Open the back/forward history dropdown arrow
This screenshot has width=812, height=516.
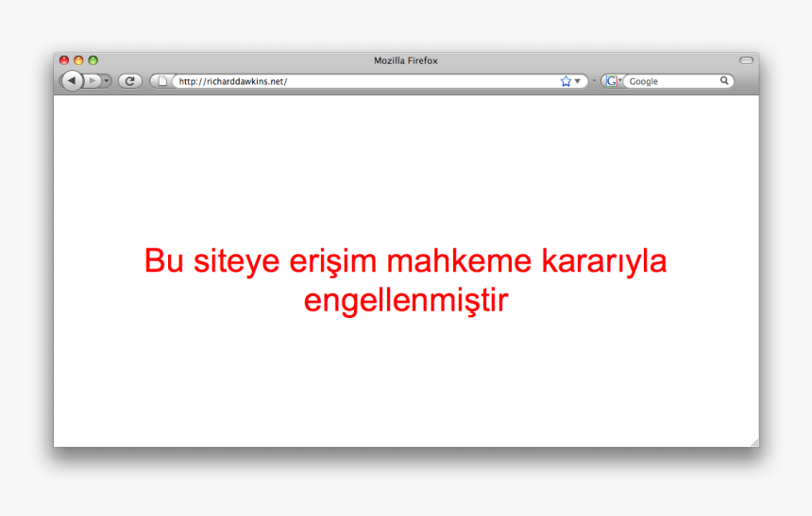(106, 81)
